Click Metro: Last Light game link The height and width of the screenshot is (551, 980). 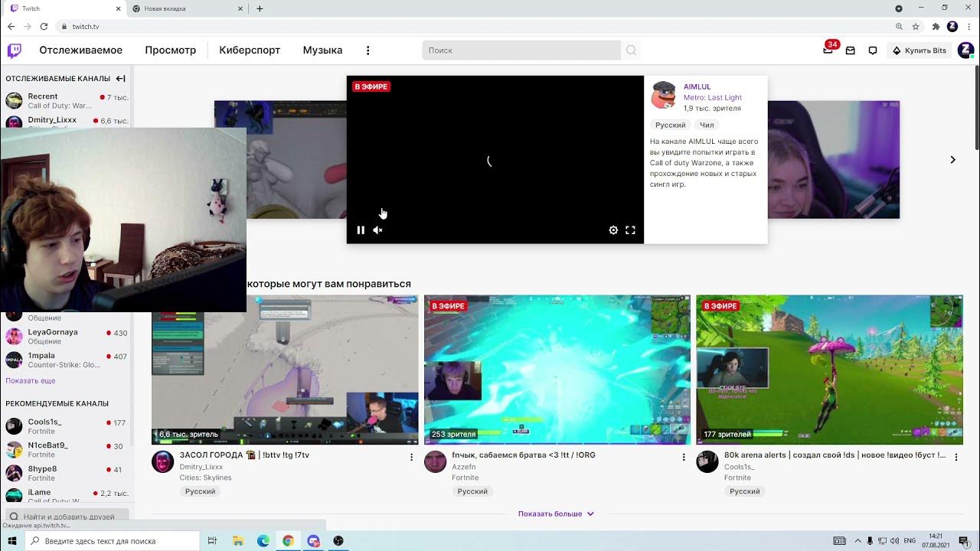713,98
